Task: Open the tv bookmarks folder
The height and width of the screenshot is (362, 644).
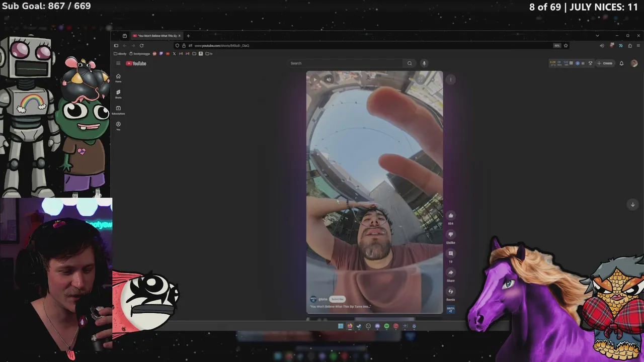Action: (209, 54)
